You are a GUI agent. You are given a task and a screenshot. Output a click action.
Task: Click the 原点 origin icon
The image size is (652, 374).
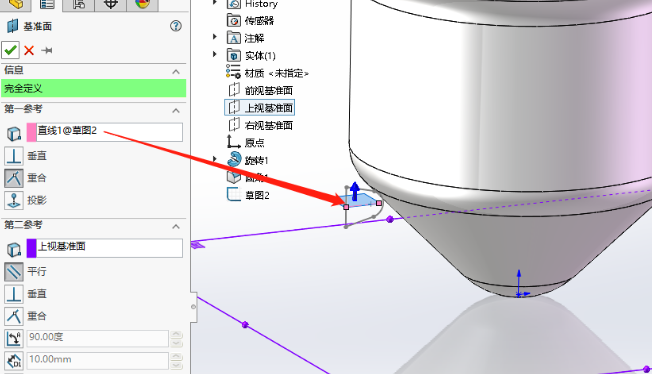pos(233,142)
